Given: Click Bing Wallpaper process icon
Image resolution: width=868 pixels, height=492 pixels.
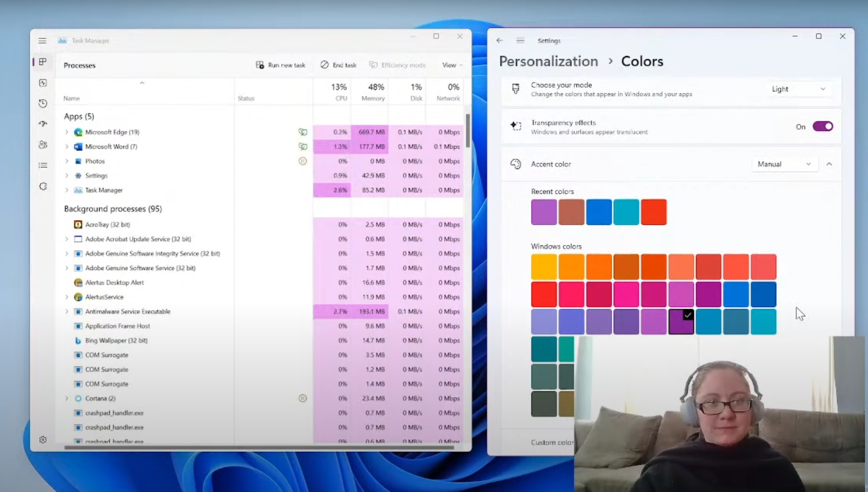Looking at the screenshot, I should tap(78, 340).
